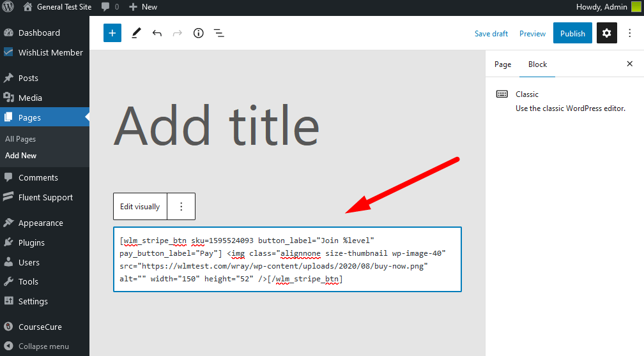Click the Tools wrench icon
The image size is (644, 356).
coord(9,282)
